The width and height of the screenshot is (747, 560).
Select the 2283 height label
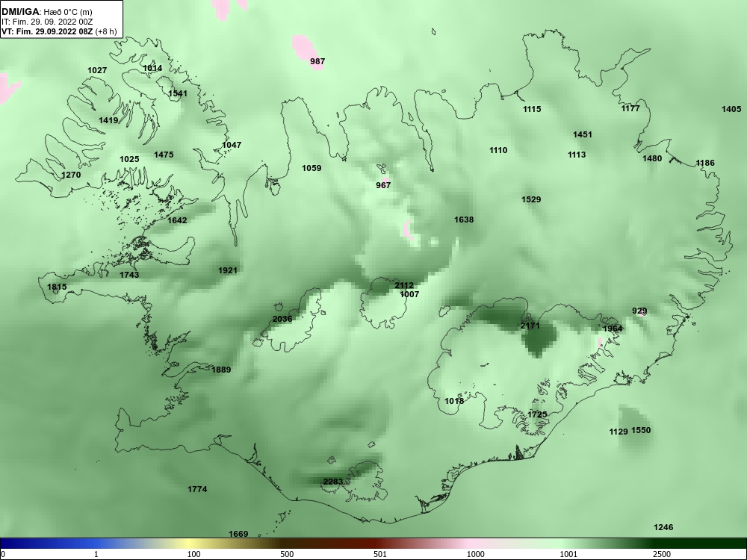point(333,482)
